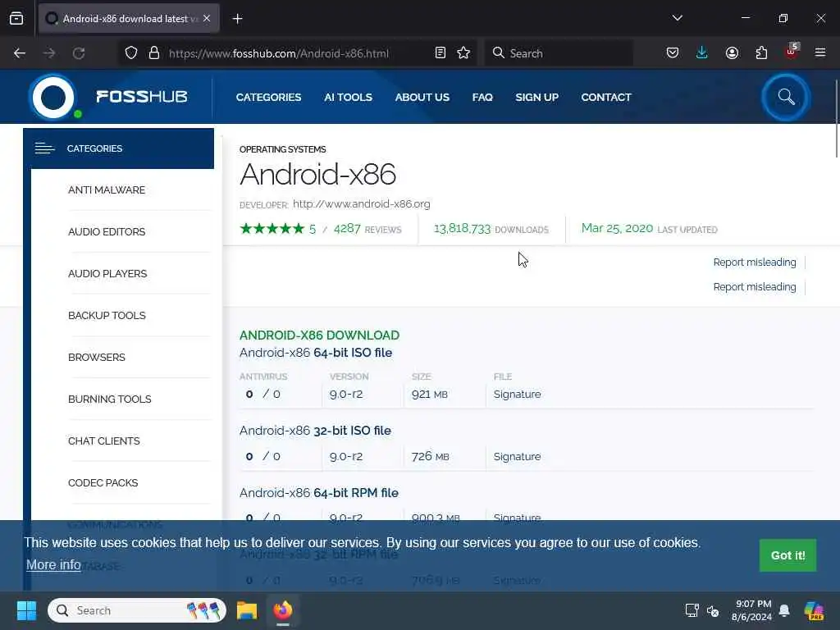Click the five-star rating stars
Screen dimensions: 840x630
(272, 229)
